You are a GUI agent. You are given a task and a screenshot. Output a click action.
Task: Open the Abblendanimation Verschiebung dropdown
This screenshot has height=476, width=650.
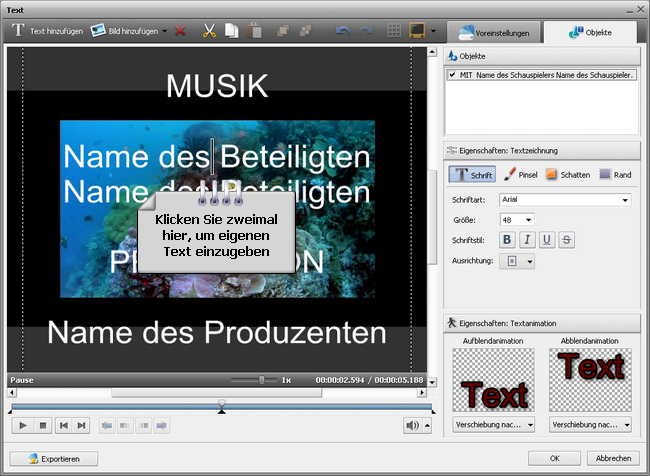click(590, 425)
